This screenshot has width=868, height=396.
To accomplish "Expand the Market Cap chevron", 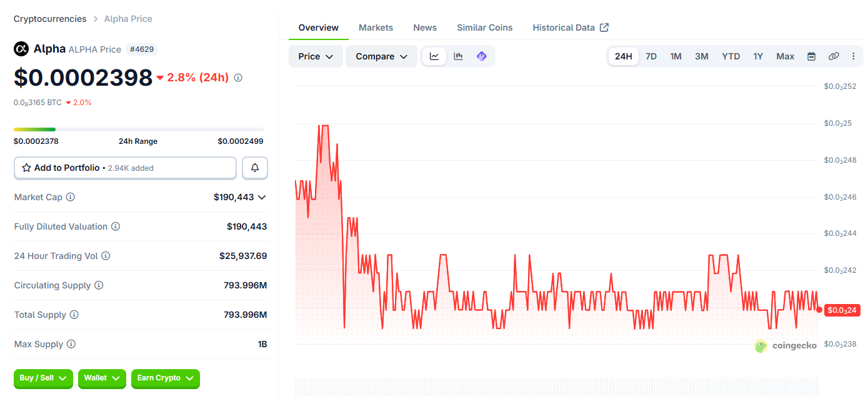I will (262, 197).
